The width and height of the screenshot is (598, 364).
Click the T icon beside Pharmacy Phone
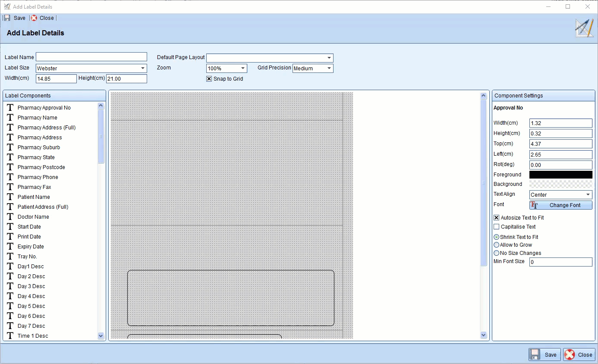[x=10, y=177]
